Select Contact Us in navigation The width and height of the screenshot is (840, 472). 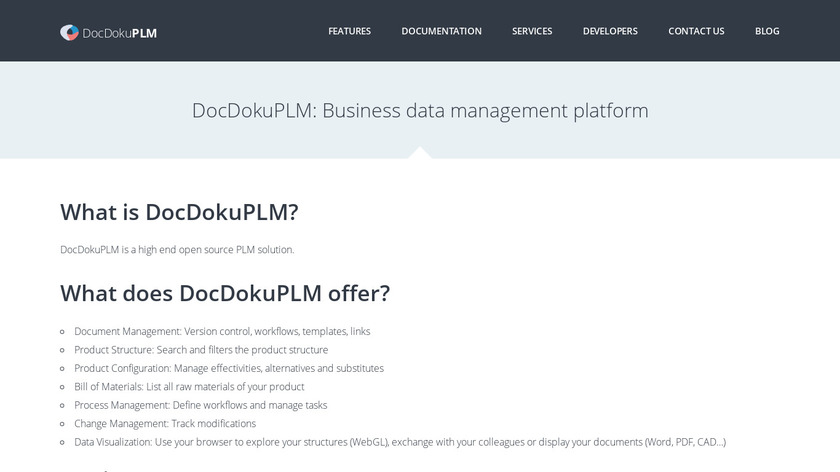click(696, 31)
